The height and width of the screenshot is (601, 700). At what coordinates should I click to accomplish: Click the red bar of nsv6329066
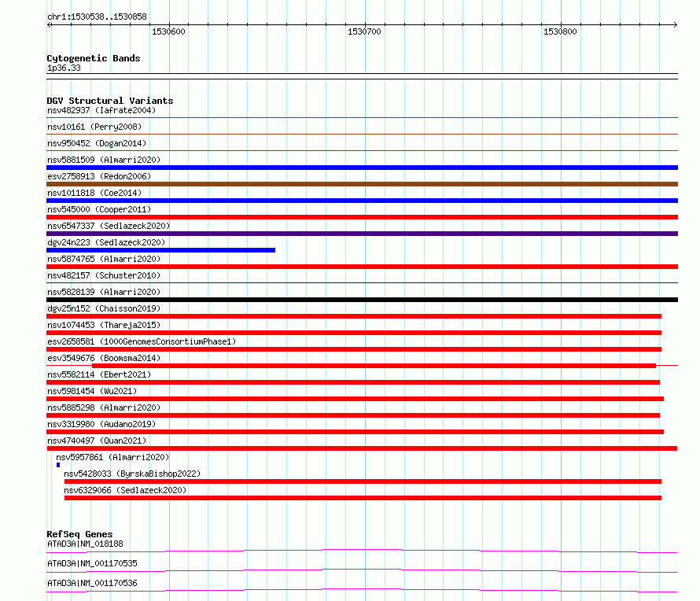click(x=363, y=498)
